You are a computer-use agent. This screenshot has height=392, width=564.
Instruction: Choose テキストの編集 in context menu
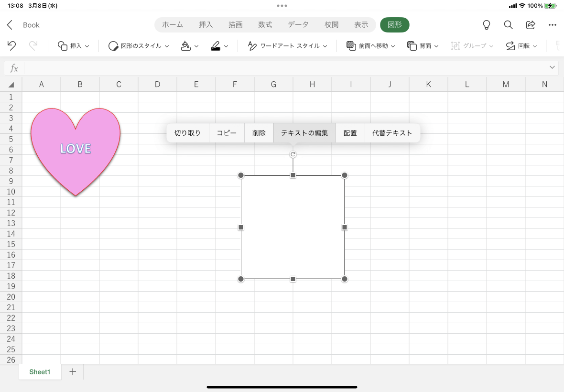304,133
